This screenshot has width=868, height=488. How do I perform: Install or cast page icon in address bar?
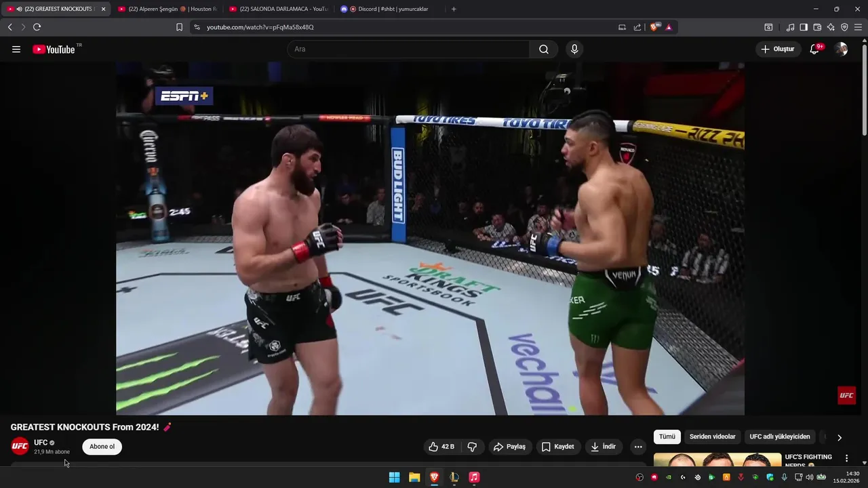622,27
